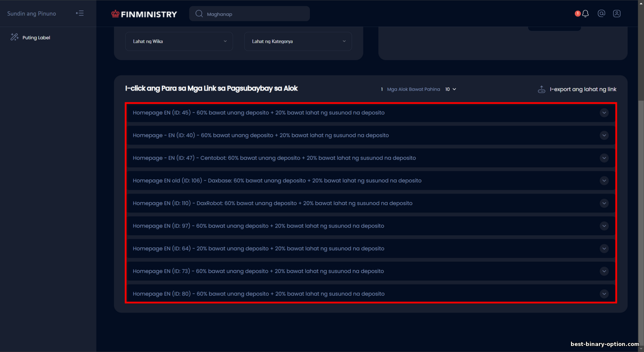This screenshot has height=352, width=644.
Task: Expand the Homepage EN (ID: 45) row chevron
Action: point(604,113)
